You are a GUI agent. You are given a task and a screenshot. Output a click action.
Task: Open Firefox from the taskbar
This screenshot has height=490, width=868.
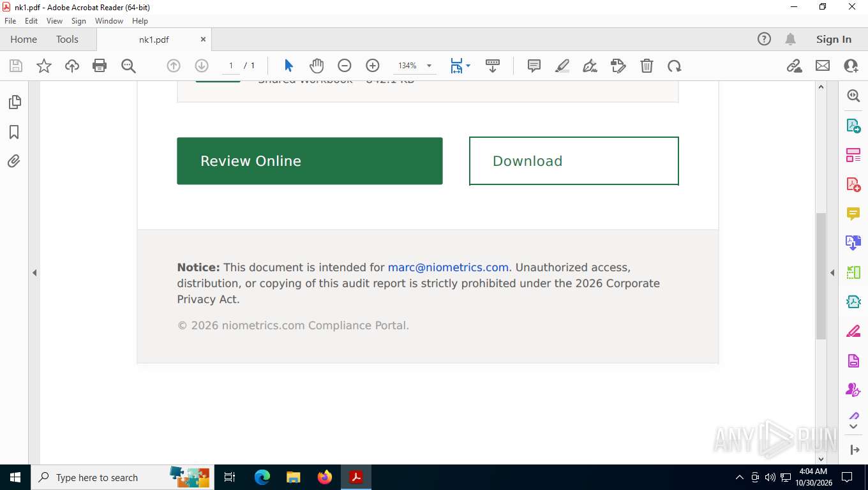(325, 477)
